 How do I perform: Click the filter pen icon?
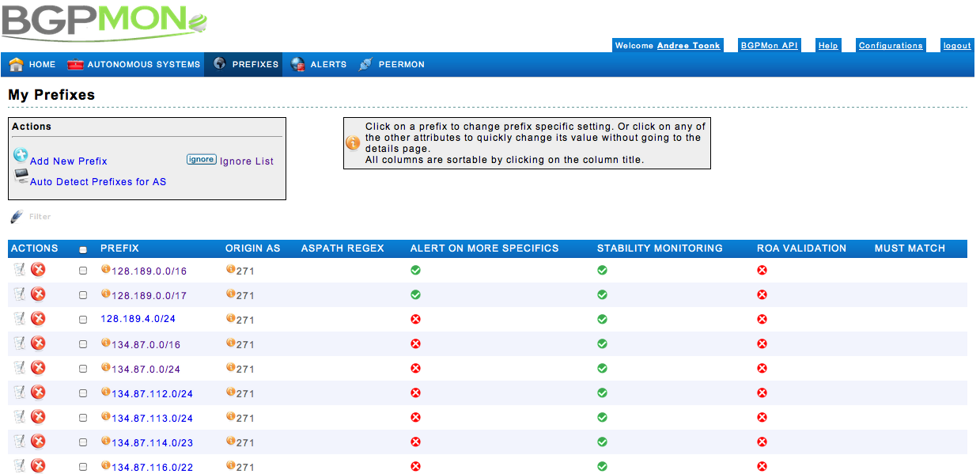(17, 217)
